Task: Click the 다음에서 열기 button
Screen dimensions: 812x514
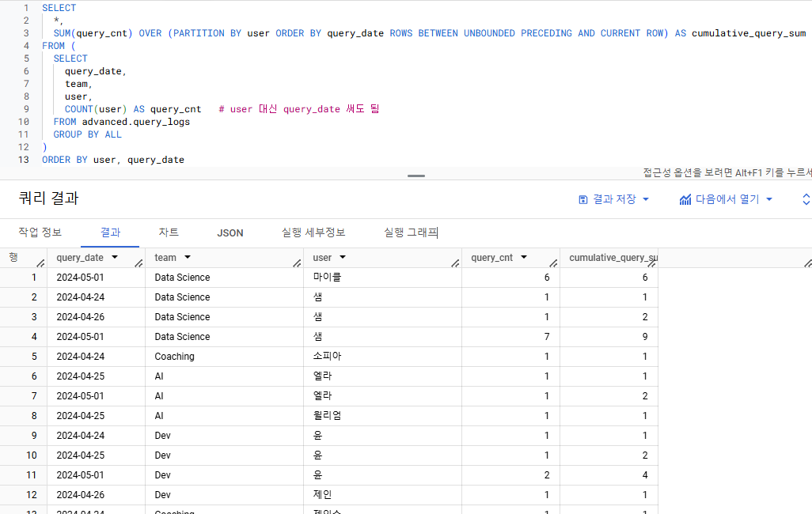Action: click(x=726, y=199)
